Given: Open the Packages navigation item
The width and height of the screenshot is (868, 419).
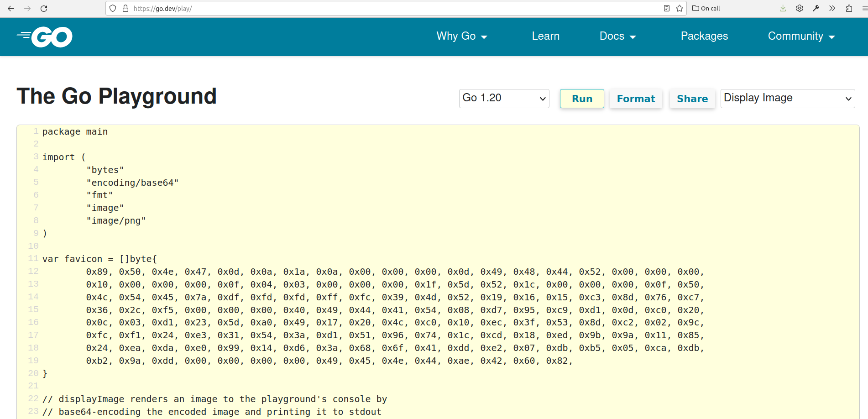Looking at the screenshot, I should click(x=704, y=36).
